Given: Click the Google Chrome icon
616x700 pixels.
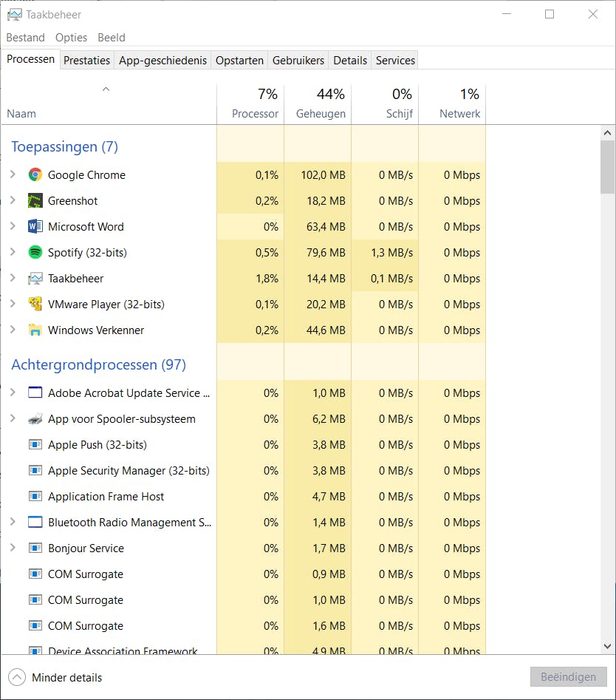Looking at the screenshot, I should [x=35, y=175].
